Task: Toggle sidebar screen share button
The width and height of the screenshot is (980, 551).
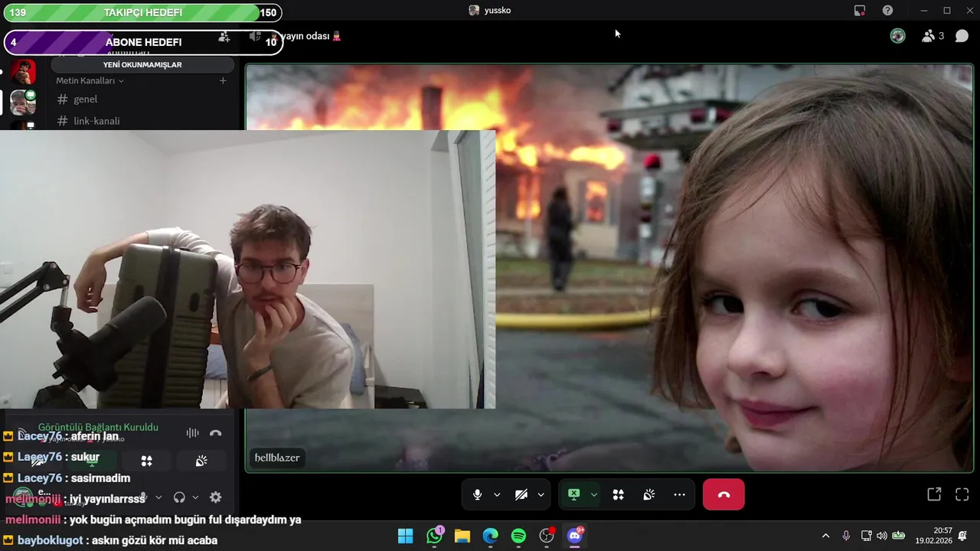Action: click(x=92, y=461)
